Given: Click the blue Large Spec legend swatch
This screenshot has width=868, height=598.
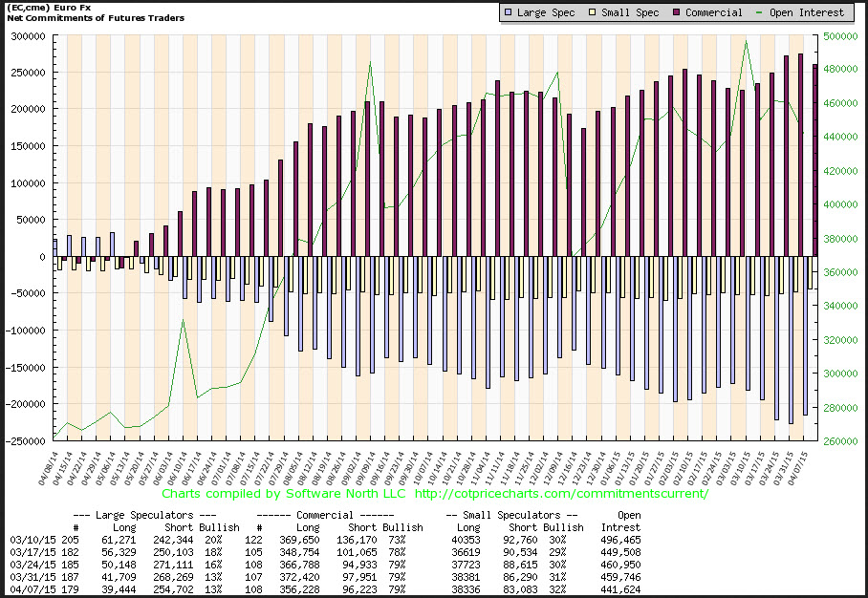Looking at the screenshot, I should tap(508, 13).
